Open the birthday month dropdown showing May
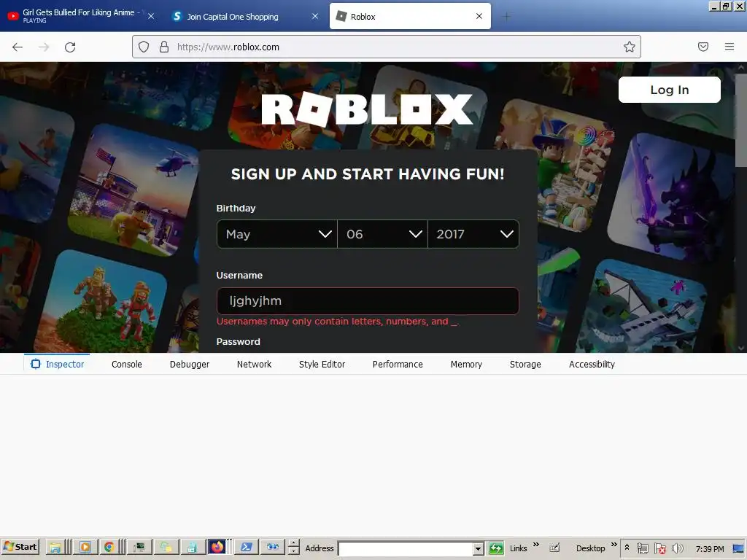Image resolution: width=747 pixels, height=560 pixels. pos(276,234)
